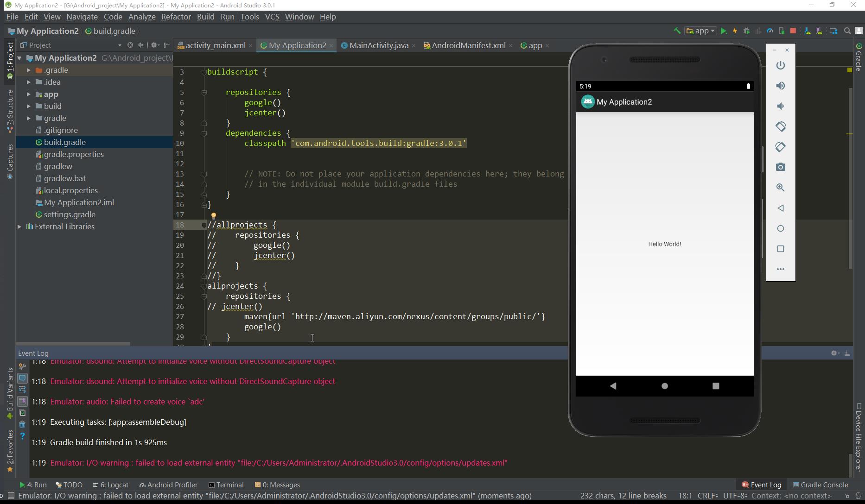
Task: Toggle tool window bars at bottom-left corner
Action: (11, 496)
